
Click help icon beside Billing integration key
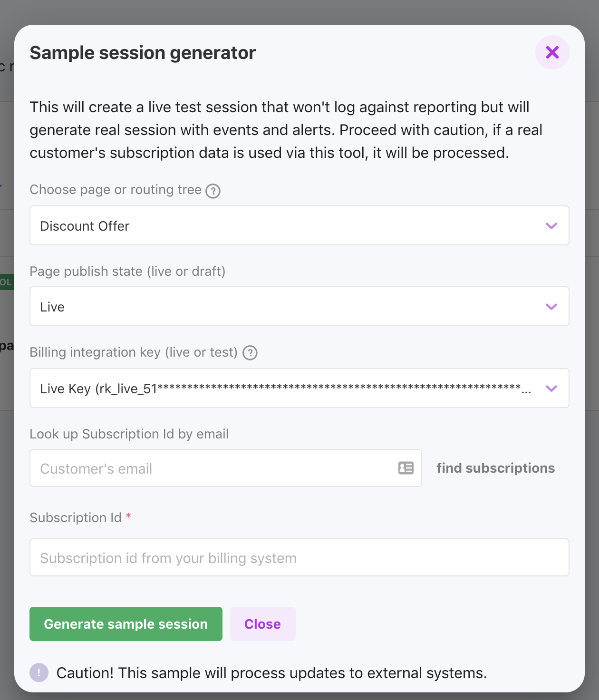click(x=250, y=353)
